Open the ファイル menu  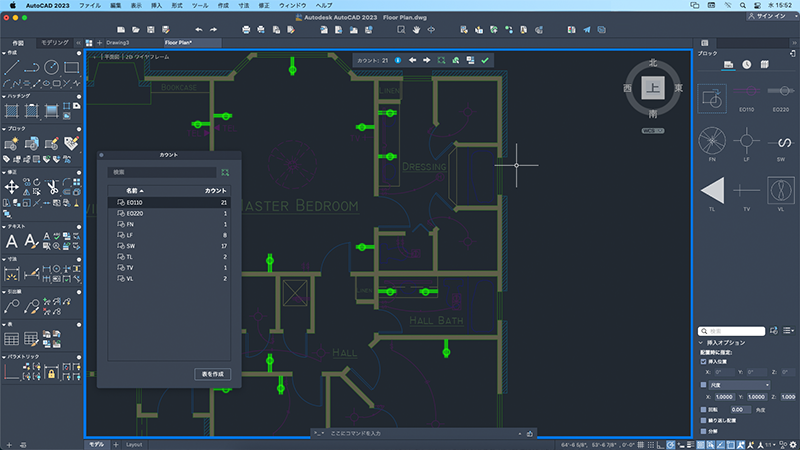pos(90,5)
